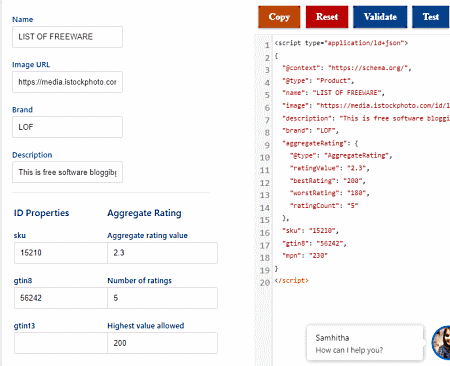Click the "@type": "Product" code line
The width and height of the screenshot is (450, 366).
(x=318, y=81)
